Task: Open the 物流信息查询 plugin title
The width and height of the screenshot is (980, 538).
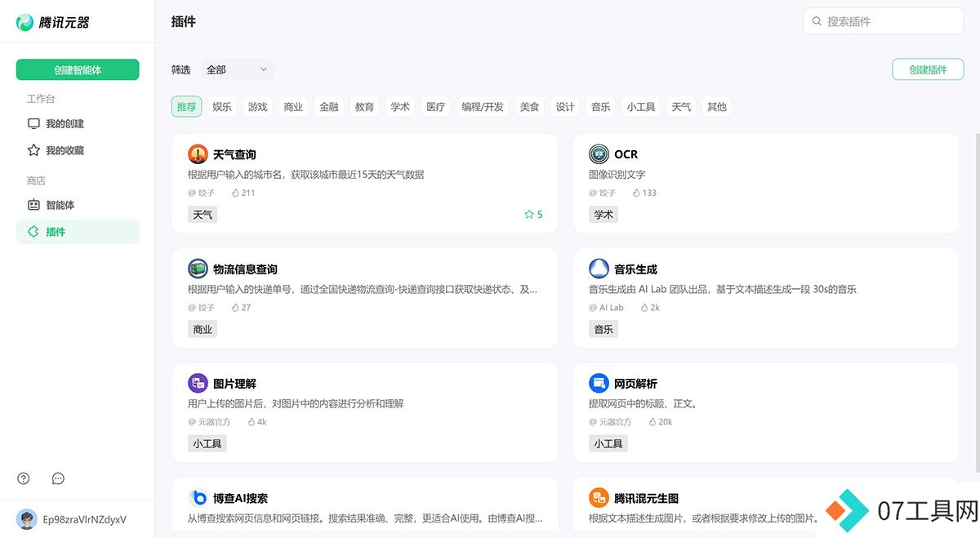Action: pos(245,269)
